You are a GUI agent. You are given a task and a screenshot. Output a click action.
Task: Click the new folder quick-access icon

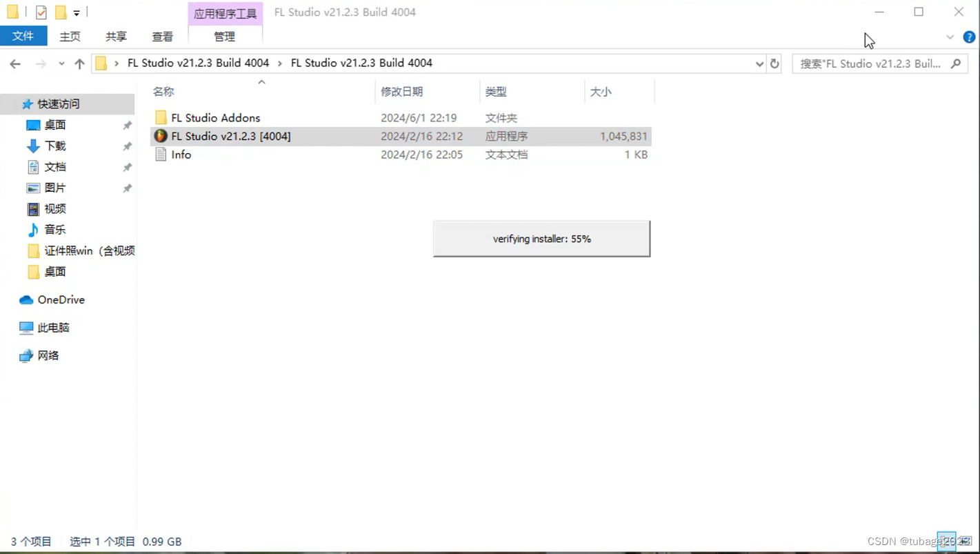coord(61,12)
